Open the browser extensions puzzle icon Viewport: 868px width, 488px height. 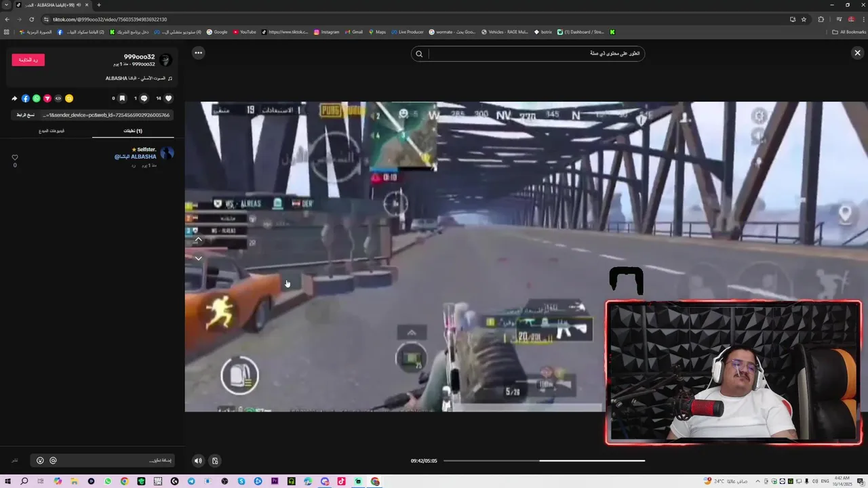point(821,20)
